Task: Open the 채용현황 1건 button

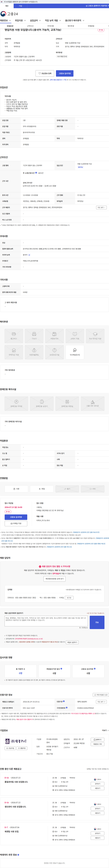Action: [98, 744]
